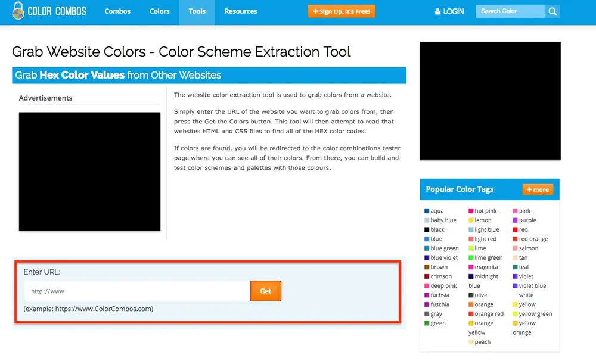This screenshot has height=364, width=596.
Task: Click the salmon swatch icon
Action: pos(515,248)
